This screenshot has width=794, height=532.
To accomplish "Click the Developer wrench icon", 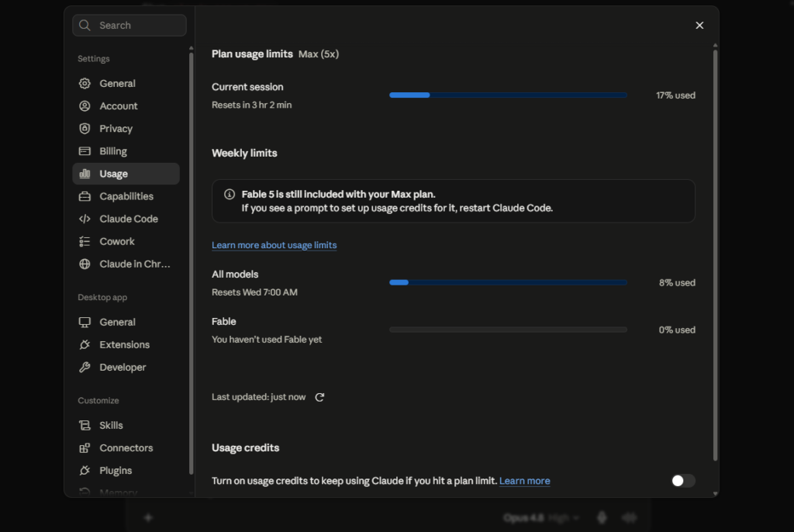I will coord(85,367).
